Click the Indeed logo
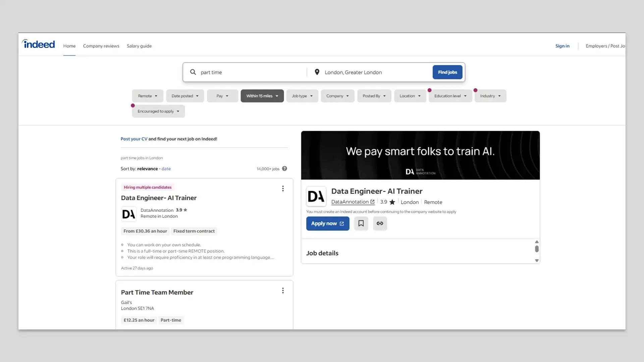 pyautogui.click(x=38, y=44)
